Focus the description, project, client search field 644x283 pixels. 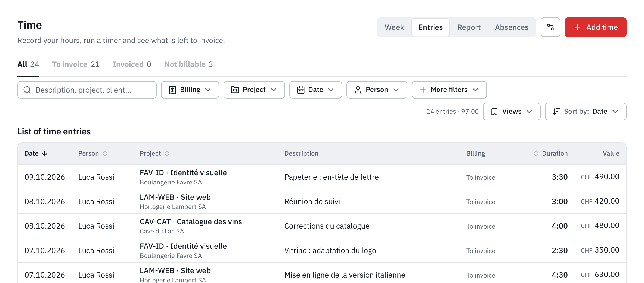87,90
